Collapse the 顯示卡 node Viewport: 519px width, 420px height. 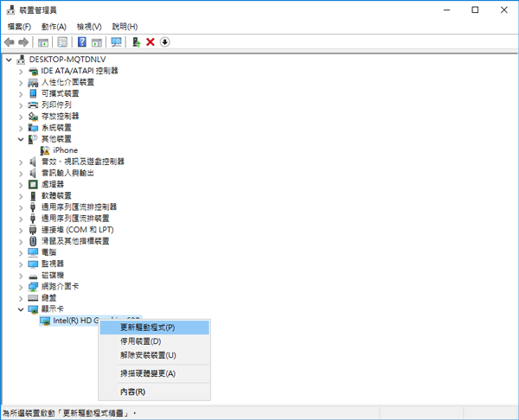[x=21, y=309]
